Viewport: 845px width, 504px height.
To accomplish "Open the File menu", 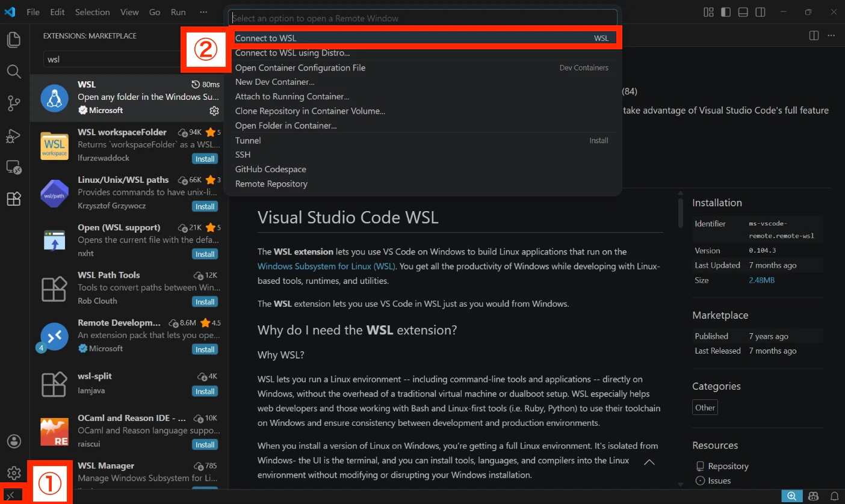I will tap(33, 12).
